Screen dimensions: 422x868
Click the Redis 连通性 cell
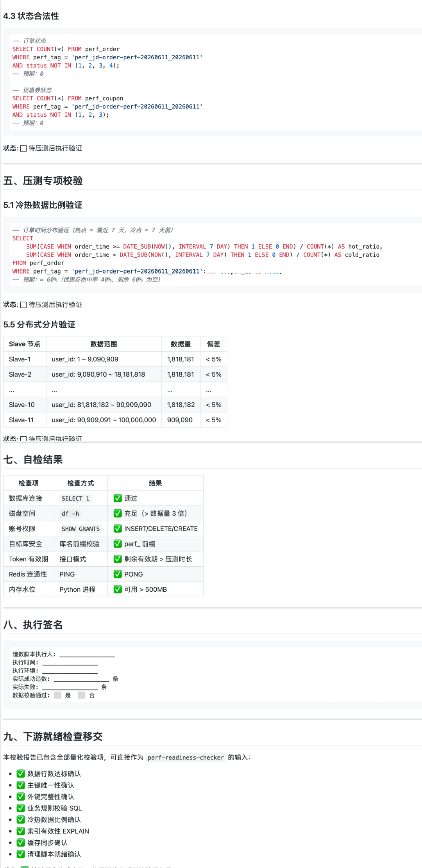click(x=29, y=574)
